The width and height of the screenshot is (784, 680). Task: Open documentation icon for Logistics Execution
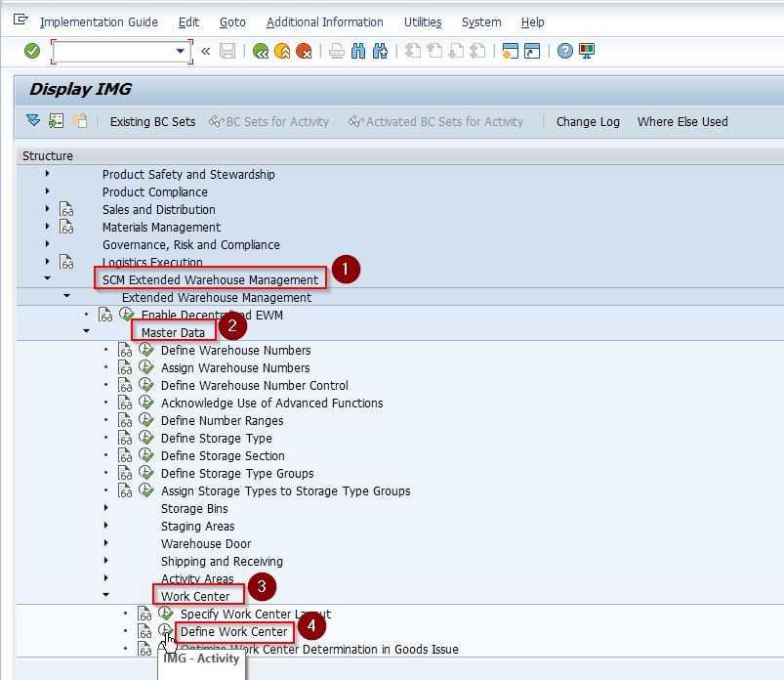66,262
